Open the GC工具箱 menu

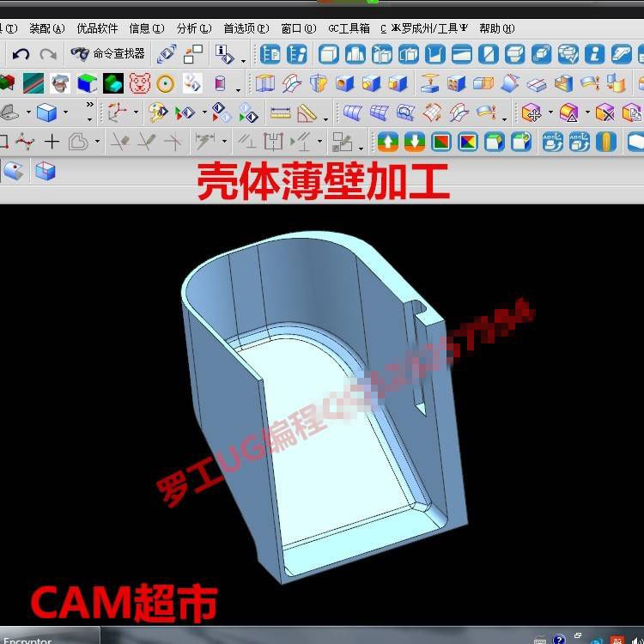click(349, 28)
